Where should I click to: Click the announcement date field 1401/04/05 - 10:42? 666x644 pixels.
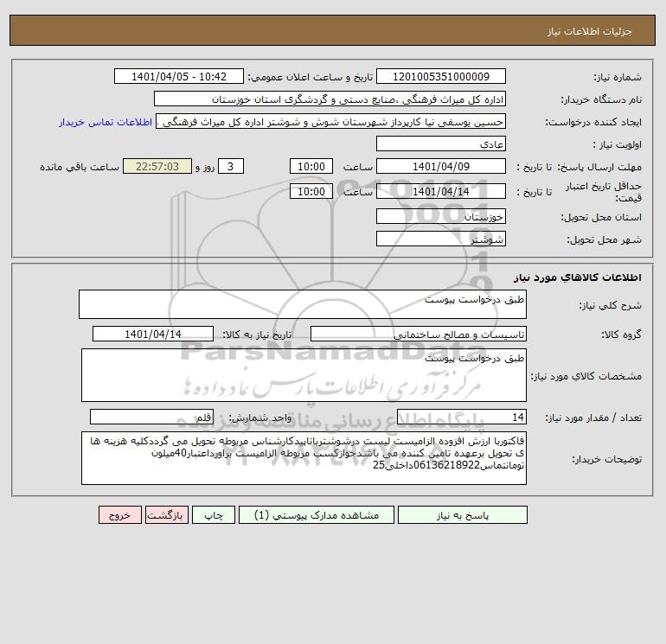point(179,76)
